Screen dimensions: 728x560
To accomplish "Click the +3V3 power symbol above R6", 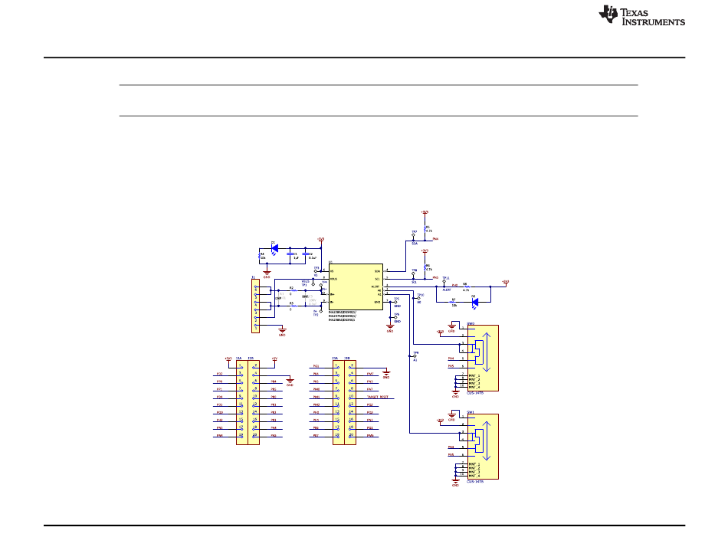I will [425, 251].
